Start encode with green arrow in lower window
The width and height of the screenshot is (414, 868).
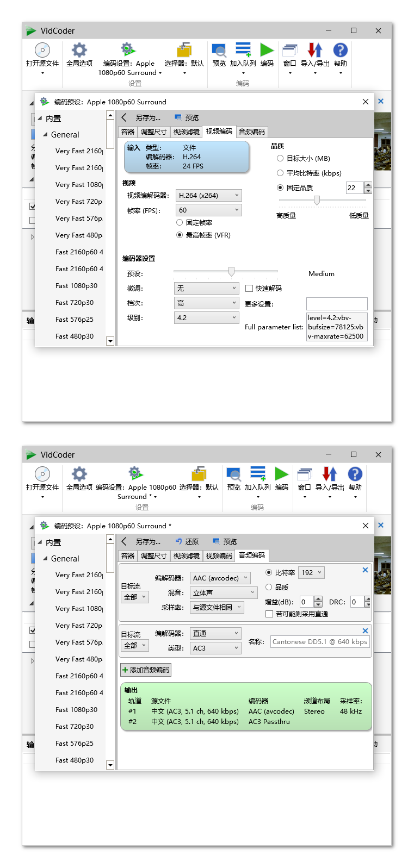pos(281,474)
